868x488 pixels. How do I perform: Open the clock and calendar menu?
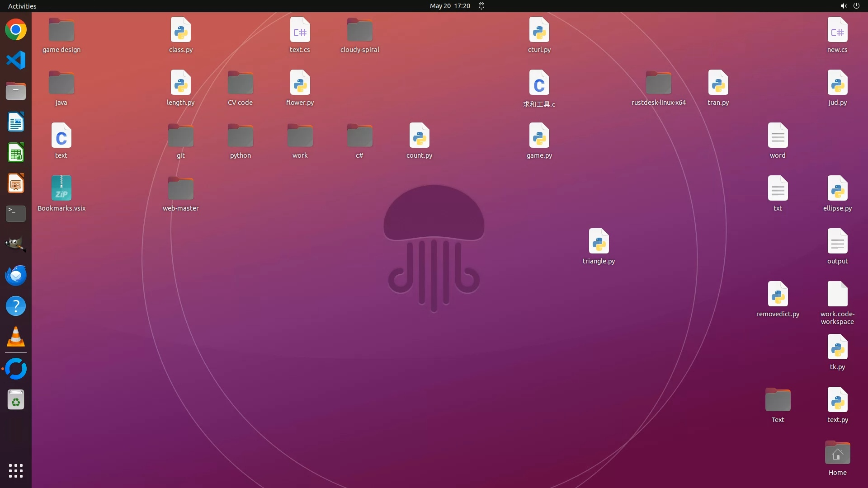coord(449,6)
